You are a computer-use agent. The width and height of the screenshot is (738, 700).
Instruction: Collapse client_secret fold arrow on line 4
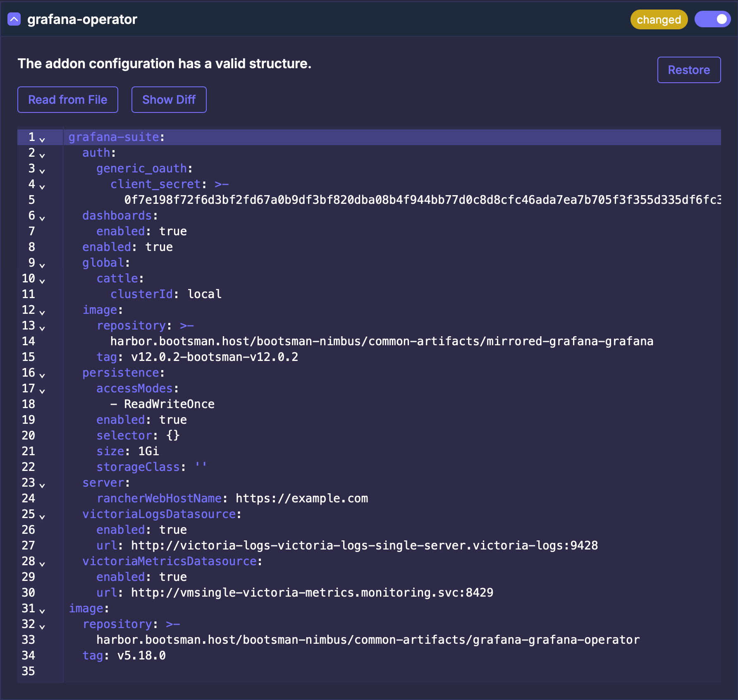pyautogui.click(x=42, y=186)
